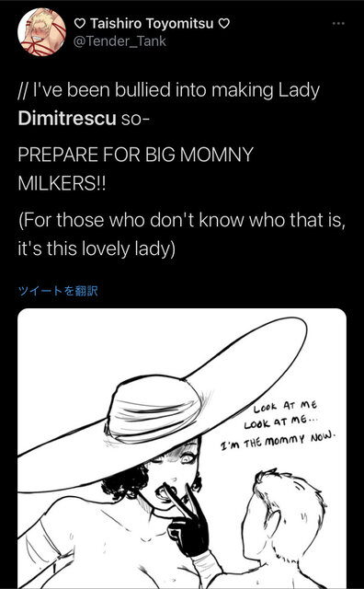Image resolution: width=364 pixels, height=589 pixels.
Task: Open Taishiro Toyomitsu's profile avatar
Action: pyautogui.click(x=41, y=32)
